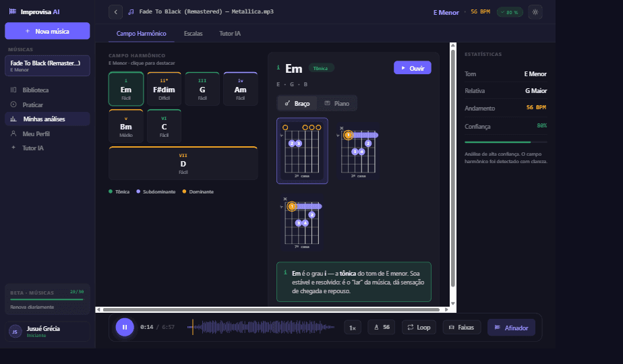Viewport: 623px width, 364px height.
Task: Click the Faixas tracks icon
Action: coord(451,327)
